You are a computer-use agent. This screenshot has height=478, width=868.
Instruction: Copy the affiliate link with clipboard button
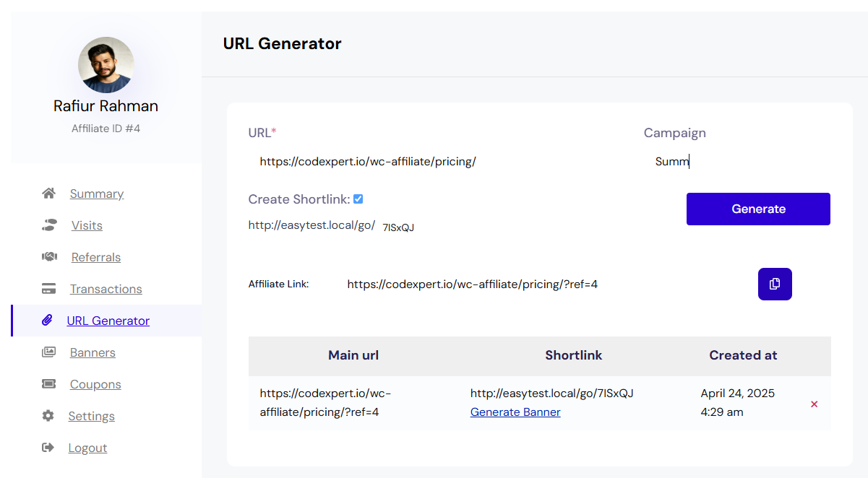[x=775, y=284]
